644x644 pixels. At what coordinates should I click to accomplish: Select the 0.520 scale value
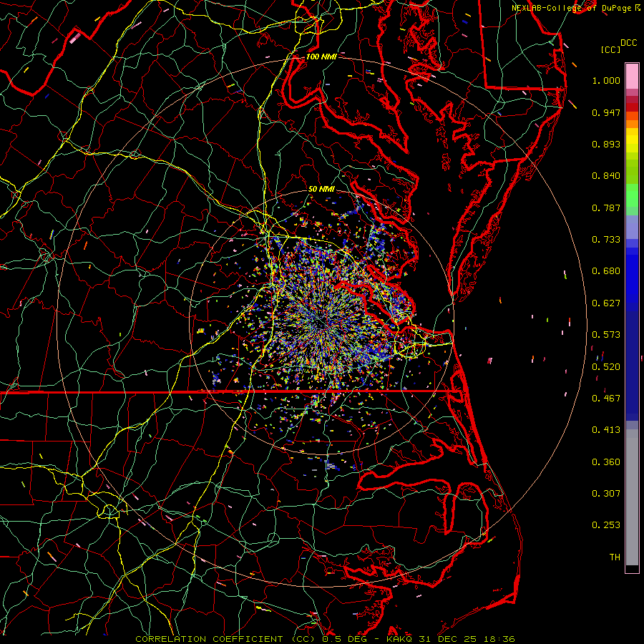tap(606, 367)
